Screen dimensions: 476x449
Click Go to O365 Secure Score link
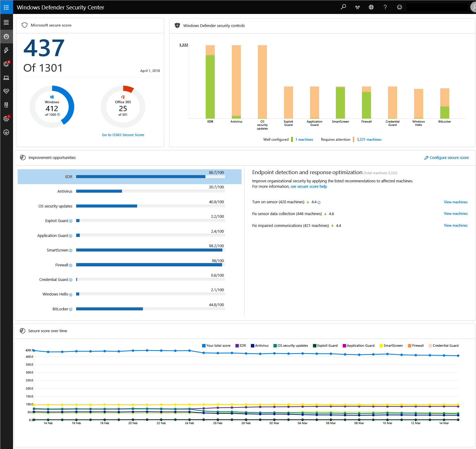tap(123, 135)
